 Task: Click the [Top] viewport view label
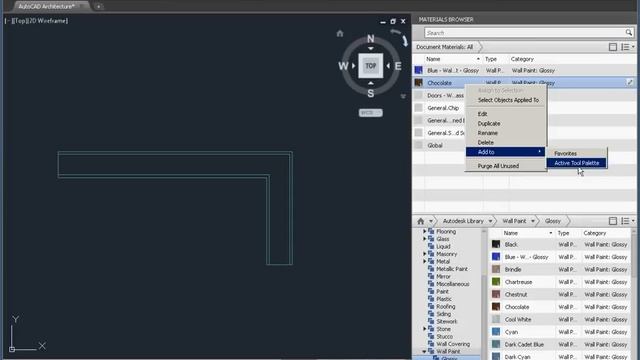pos(19,21)
